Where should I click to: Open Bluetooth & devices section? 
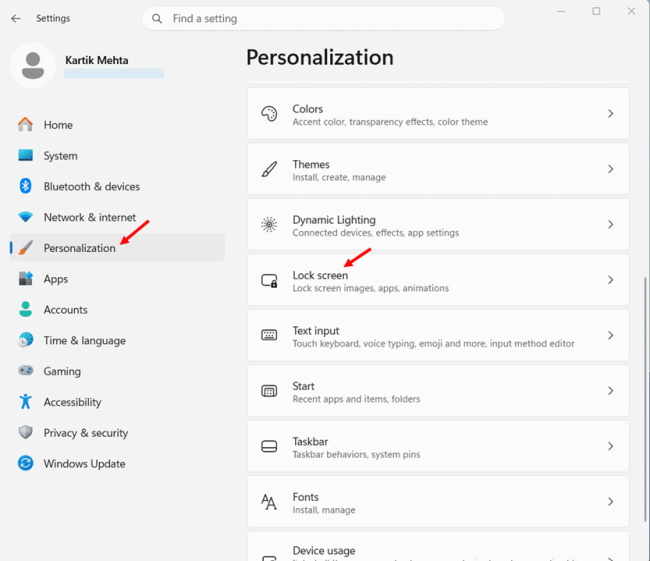[117, 186]
